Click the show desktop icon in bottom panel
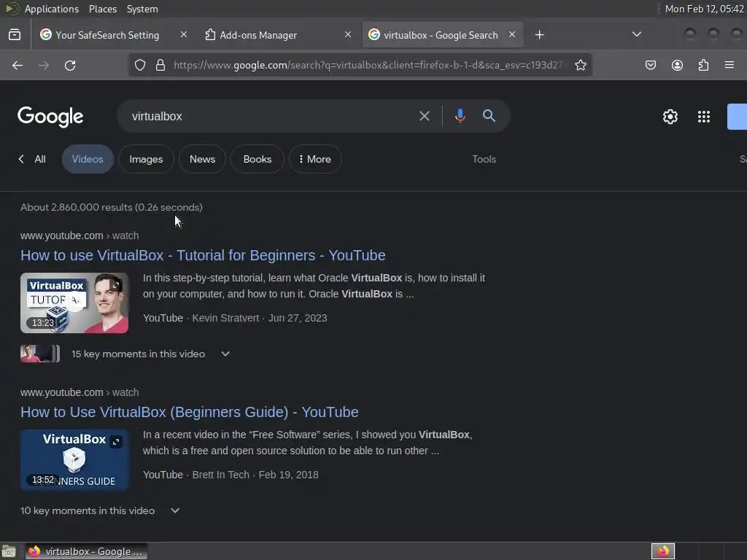The image size is (747, 560). pos(9,551)
